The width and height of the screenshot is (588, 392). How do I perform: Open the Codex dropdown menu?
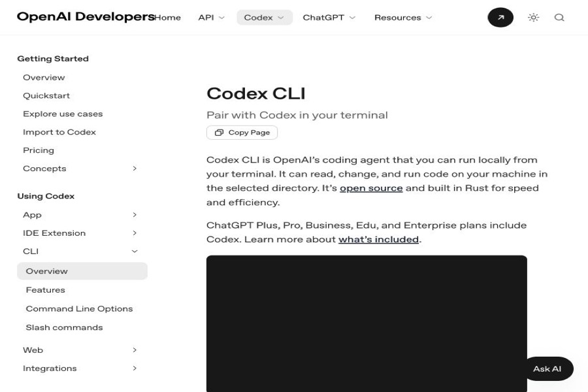[x=265, y=18]
